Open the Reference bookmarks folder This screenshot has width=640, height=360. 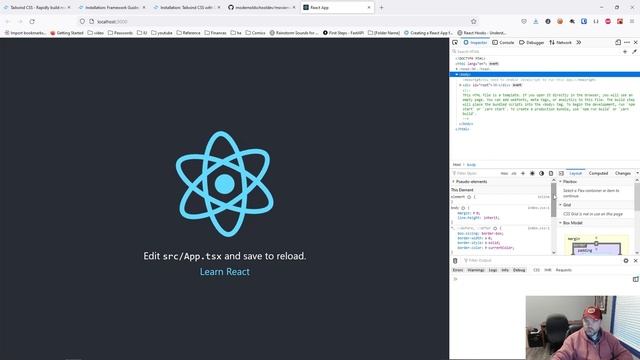pos(189,33)
